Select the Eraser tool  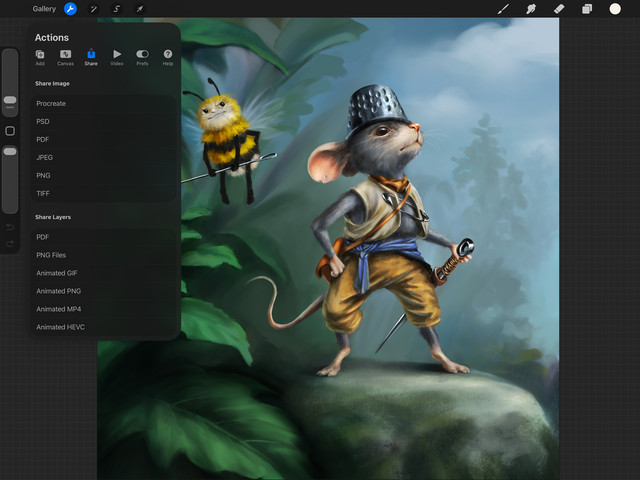pos(559,9)
